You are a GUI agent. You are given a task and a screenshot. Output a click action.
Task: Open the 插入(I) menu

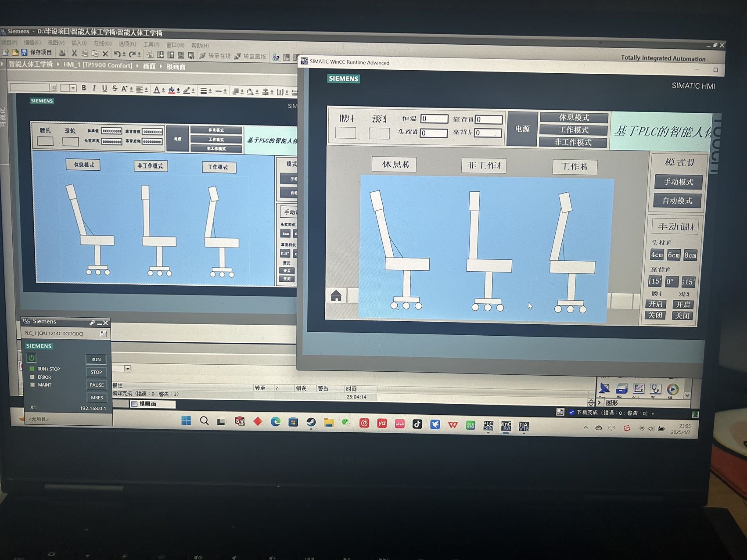click(79, 43)
